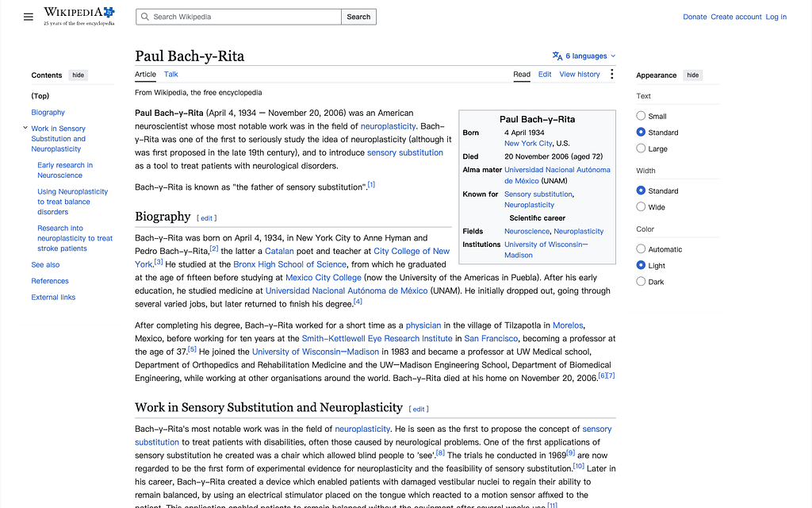Open the more options vertical dots menu

coord(611,74)
